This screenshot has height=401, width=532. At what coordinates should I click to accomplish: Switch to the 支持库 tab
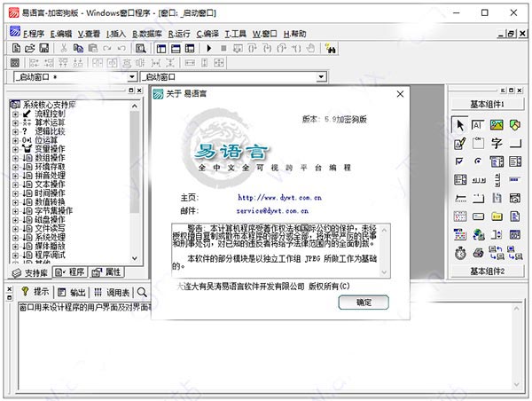coord(30,272)
